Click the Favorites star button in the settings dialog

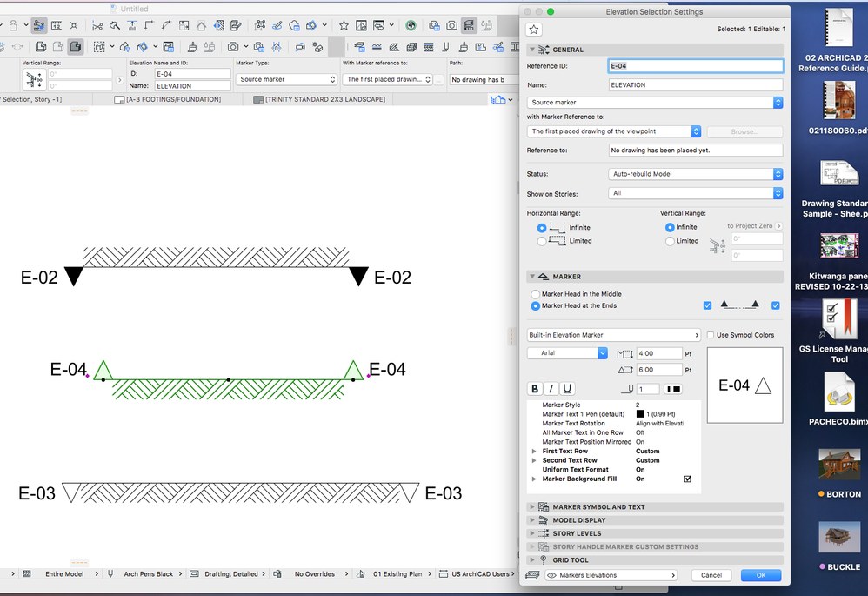(x=534, y=30)
